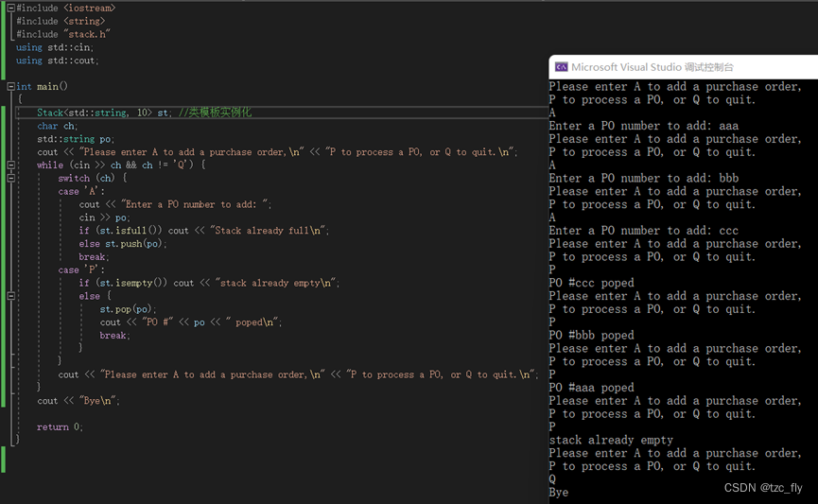Click the debug console window icon
The width and height of the screenshot is (818, 504).
(x=562, y=67)
